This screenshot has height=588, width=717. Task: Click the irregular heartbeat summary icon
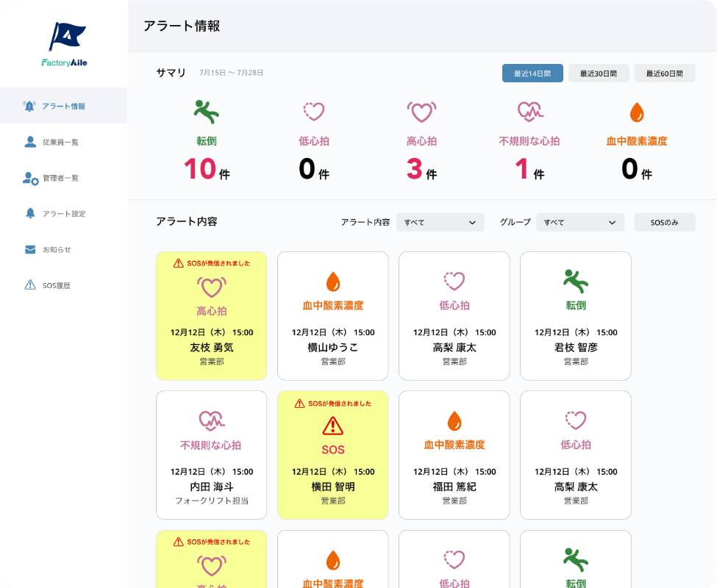(x=529, y=112)
